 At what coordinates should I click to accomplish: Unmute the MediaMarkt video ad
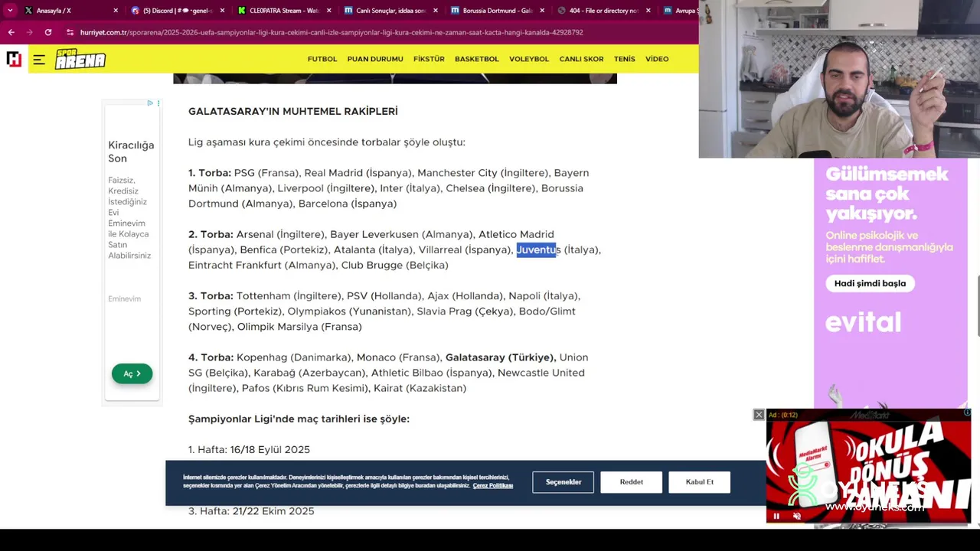click(x=796, y=516)
